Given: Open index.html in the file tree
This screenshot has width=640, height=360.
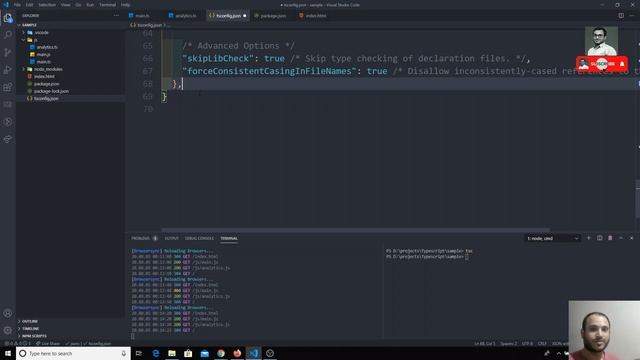Looking at the screenshot, I should 44,76.
